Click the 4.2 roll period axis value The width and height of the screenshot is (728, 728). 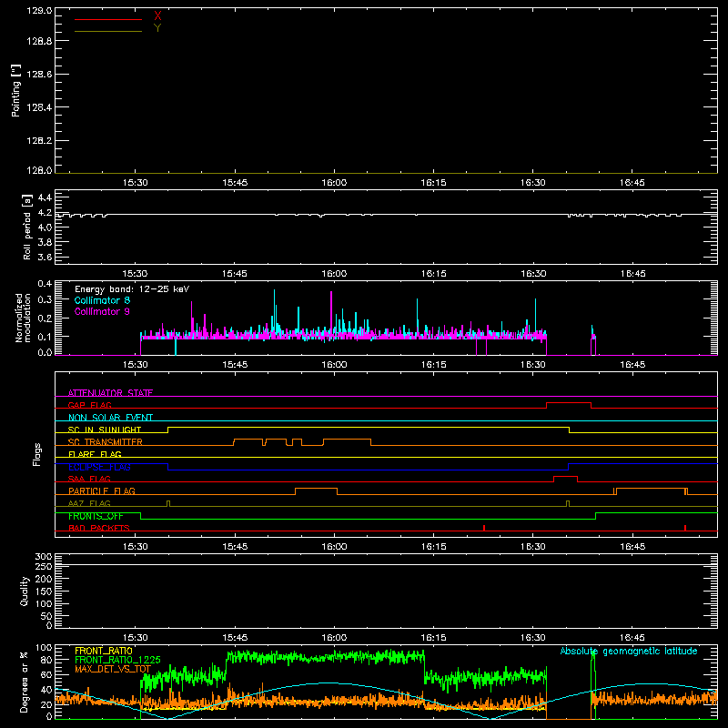click(45, 213)
